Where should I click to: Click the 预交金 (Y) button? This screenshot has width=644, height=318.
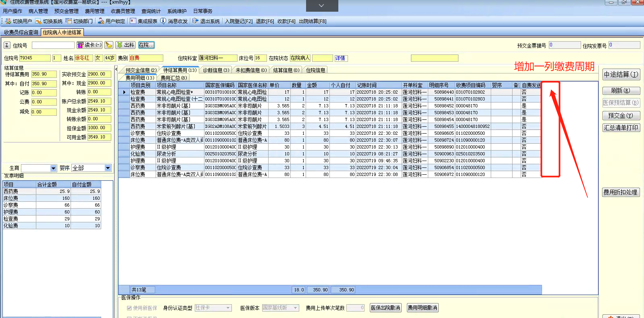[621, 116]
